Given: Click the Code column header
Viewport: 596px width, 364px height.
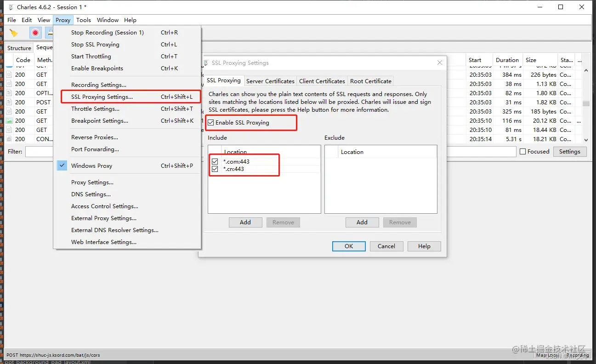Looking at the screenshot, I should 23,60.
